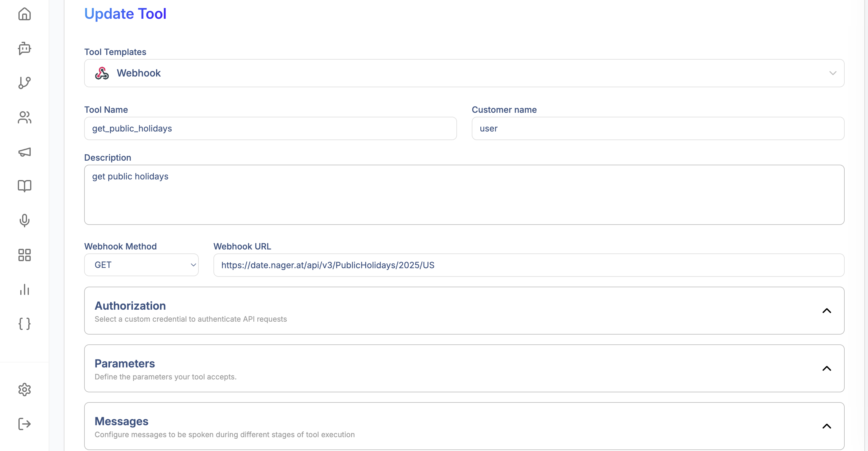Viewport: 868px width, 451px height.
Task: Open the settings gear icon
Action: [24, 390]
